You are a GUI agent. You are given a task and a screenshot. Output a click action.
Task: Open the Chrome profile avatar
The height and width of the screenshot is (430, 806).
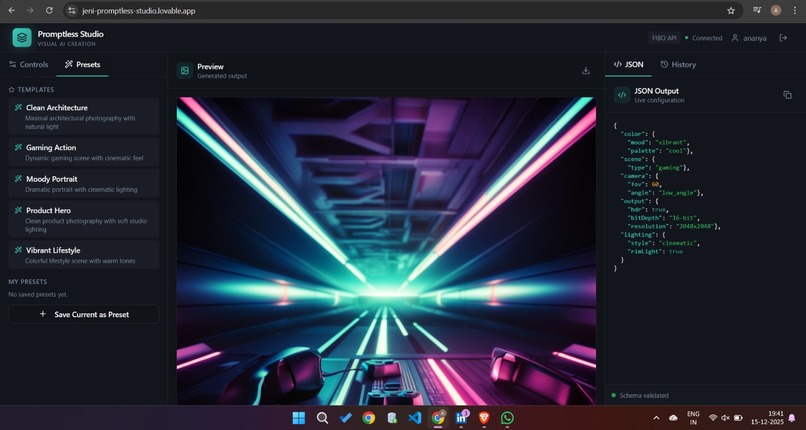point(776,10)
